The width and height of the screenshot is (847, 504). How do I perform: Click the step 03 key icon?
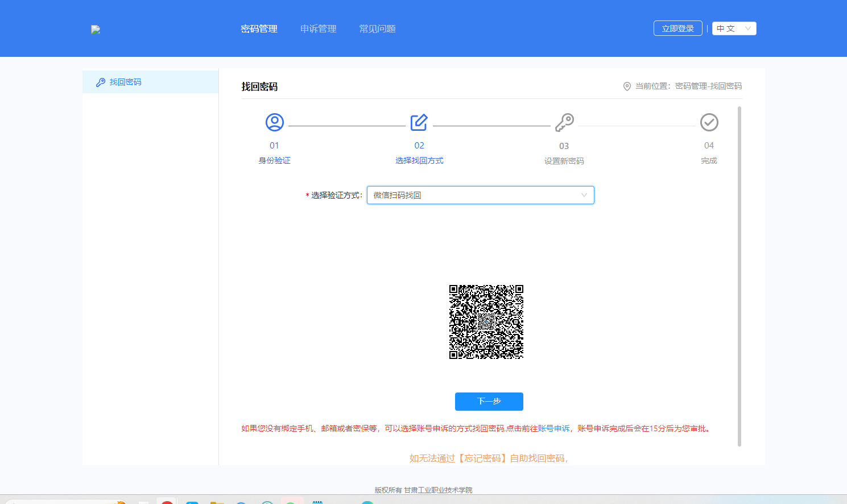[564, 122]
